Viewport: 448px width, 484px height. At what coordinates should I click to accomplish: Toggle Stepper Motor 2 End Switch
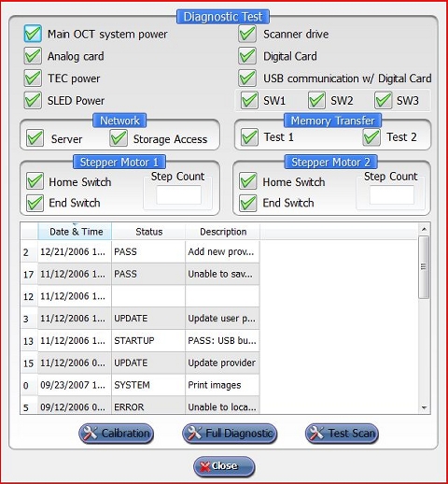pyautogui.click(x=248, y=203)
